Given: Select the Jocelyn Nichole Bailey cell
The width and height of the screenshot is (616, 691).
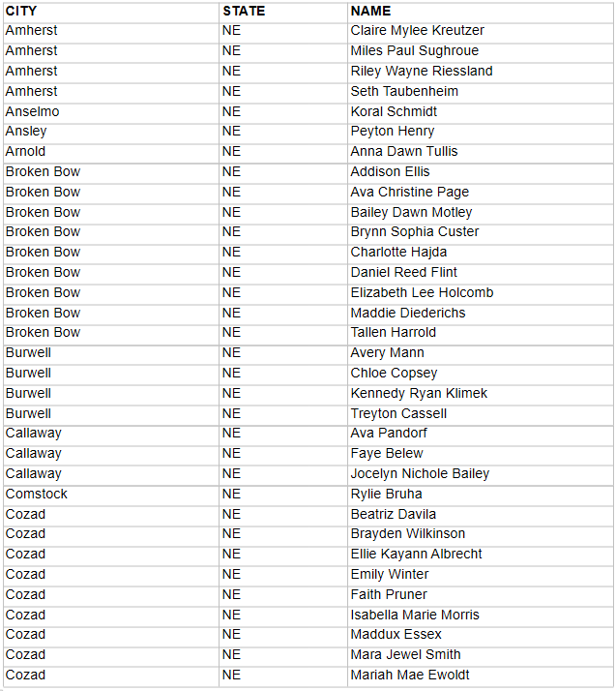Looking at the screenshot, I should coord(420,474).
